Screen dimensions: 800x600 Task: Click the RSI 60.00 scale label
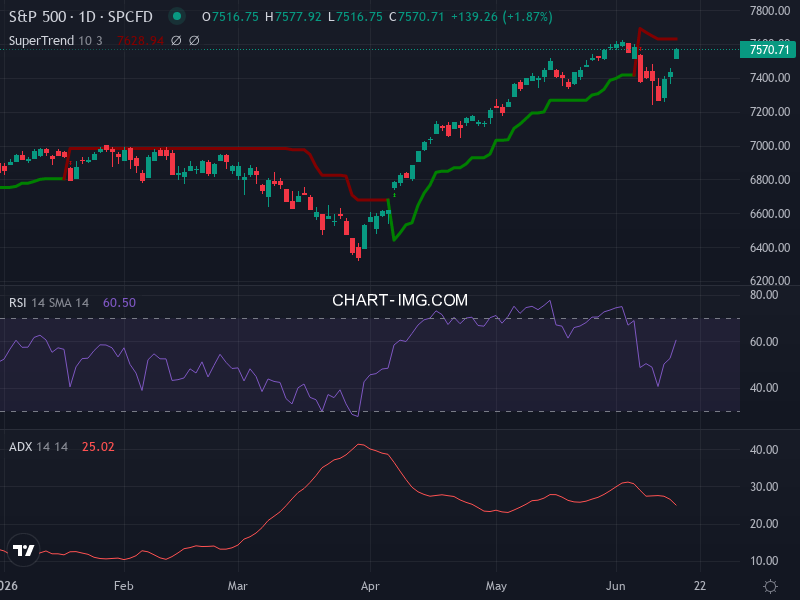click(x=764, y=342)
